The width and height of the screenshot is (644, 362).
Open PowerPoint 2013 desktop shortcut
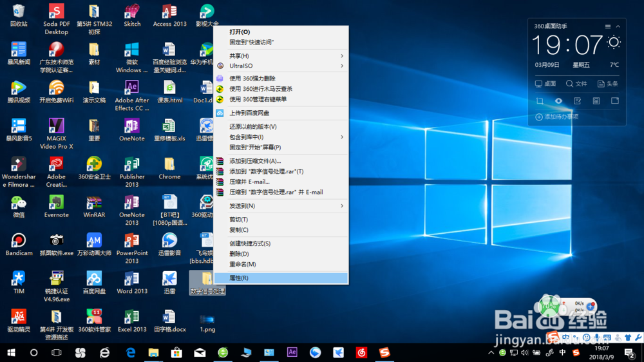[x=132, y=248]
